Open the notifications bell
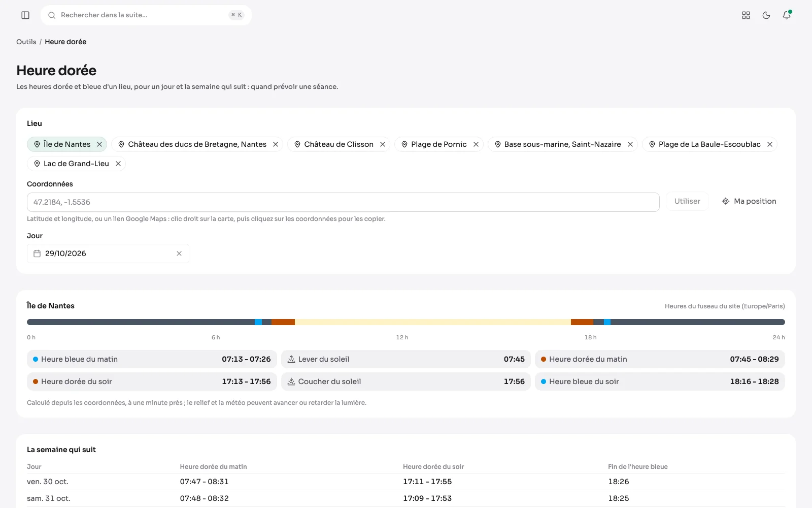Screen dimensions: 812x508 [x=787, y=15]
